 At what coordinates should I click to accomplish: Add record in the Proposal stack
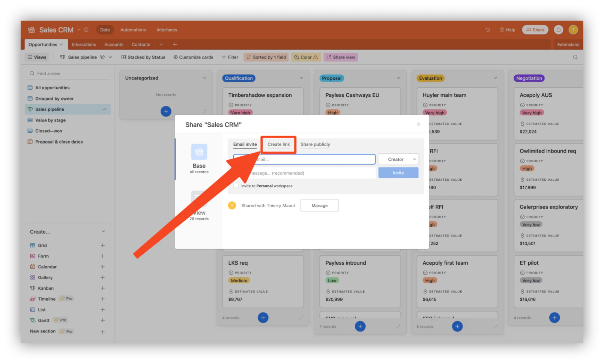360,326
